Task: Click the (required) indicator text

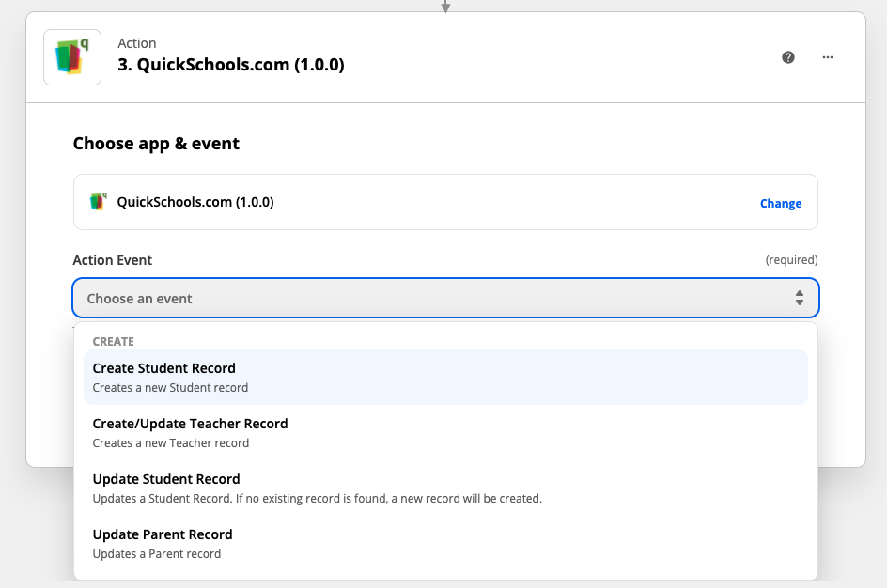Action: (791, 259)
